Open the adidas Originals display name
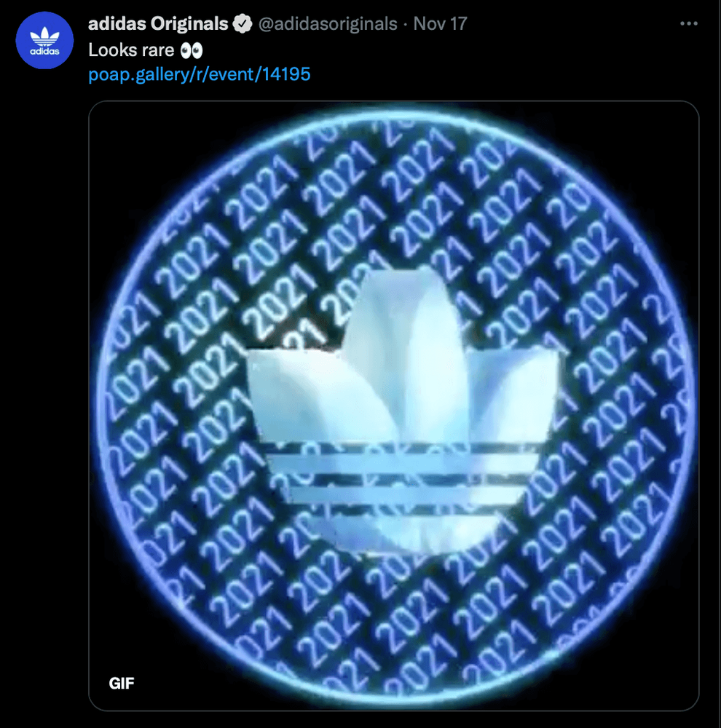Viewport: 721px width, 728px height. coord(158,24)
